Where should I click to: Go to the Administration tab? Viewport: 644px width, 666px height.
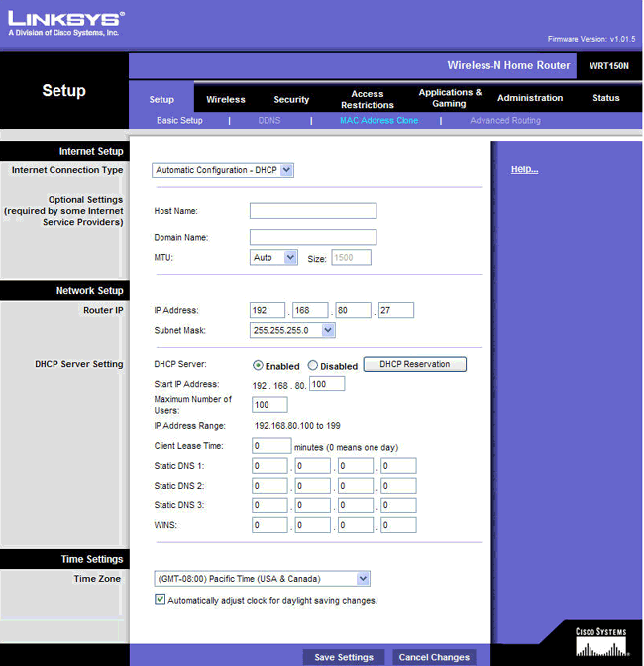[530, 98]
